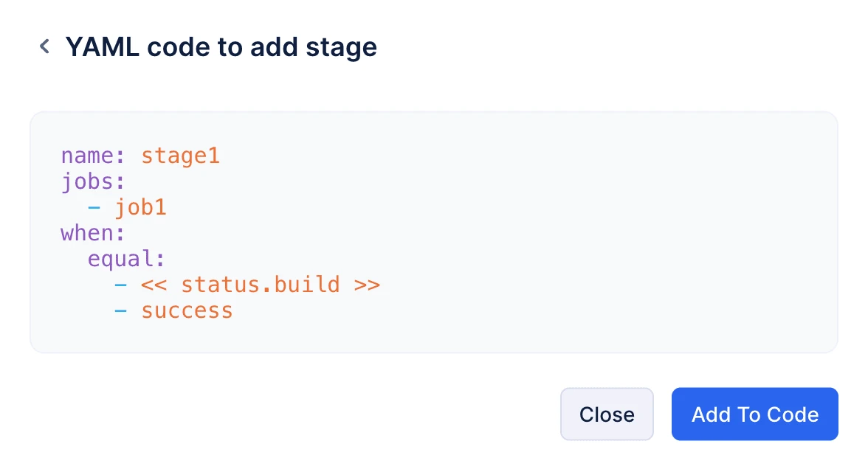The width and height of the screenshot is (868, 469).
Task: Click the 'YAML code to add stage' heading
Action: pyautogui.click(x=221, y=47)
